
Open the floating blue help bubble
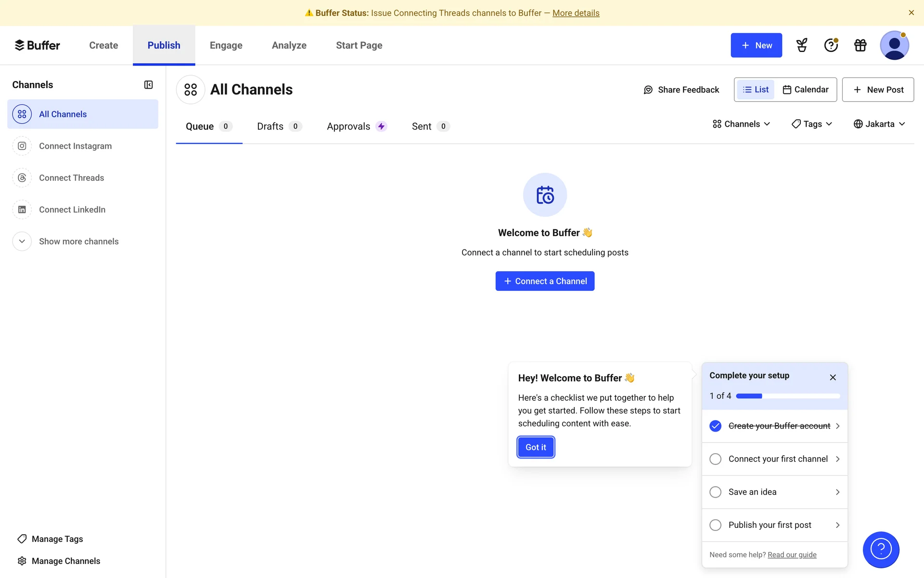coord(881,550)
